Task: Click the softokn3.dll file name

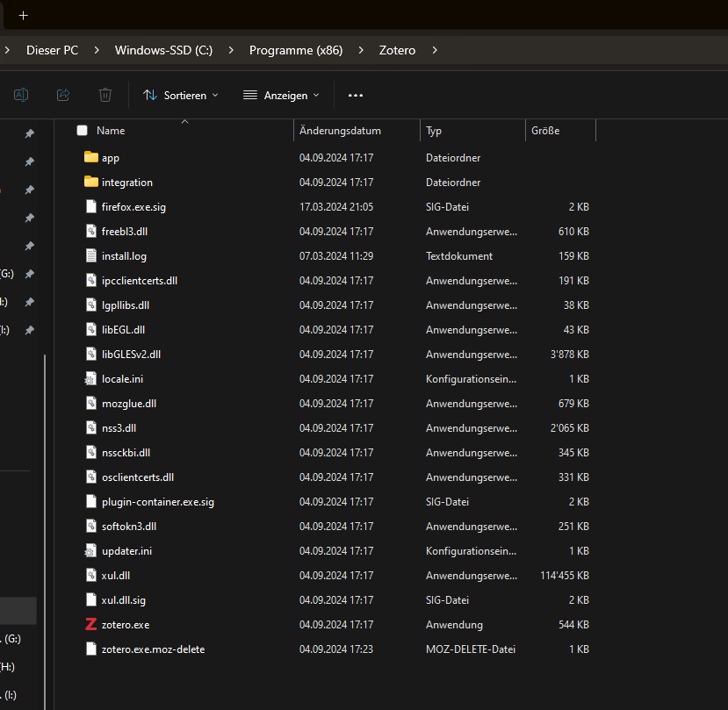Action: click(x=129, y=527)
